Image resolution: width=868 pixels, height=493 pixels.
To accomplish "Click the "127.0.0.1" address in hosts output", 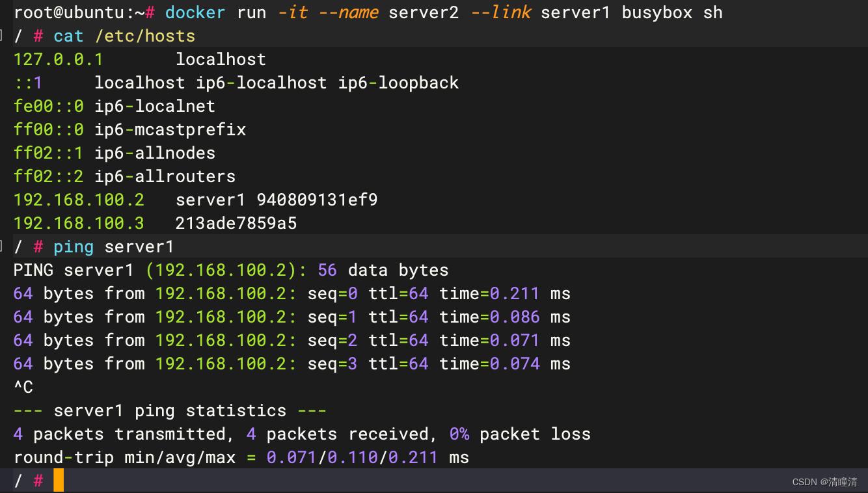I will tap(59, 59).
